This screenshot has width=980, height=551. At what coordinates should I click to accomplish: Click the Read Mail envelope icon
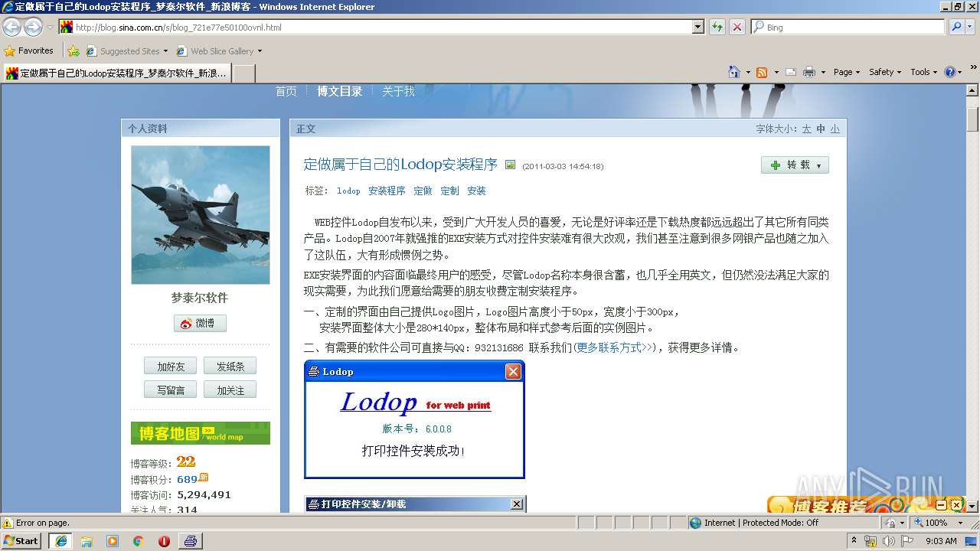(x=791, y=72)
